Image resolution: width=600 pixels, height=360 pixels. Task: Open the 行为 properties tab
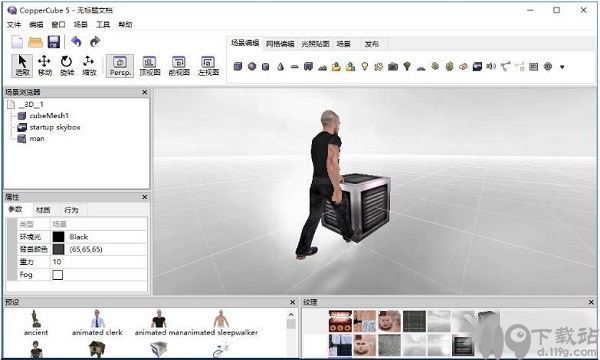(x=71, y=210)
